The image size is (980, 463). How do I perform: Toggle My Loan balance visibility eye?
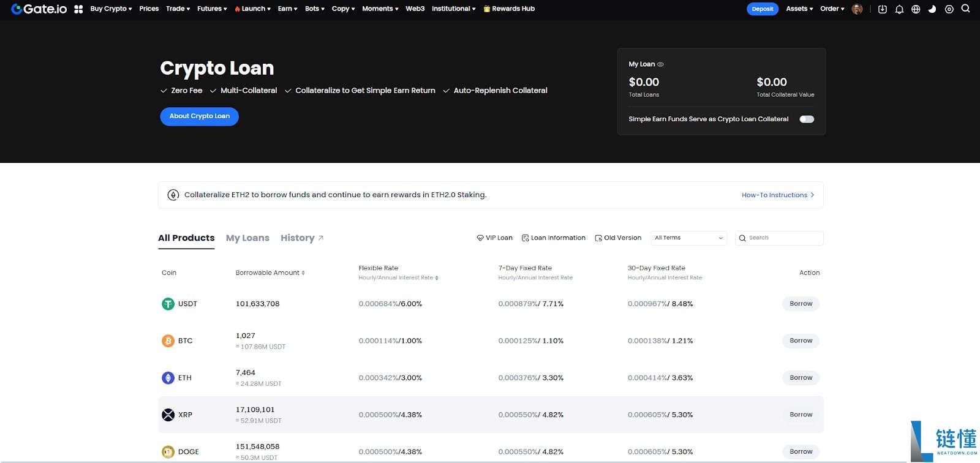tap(660, 64)
